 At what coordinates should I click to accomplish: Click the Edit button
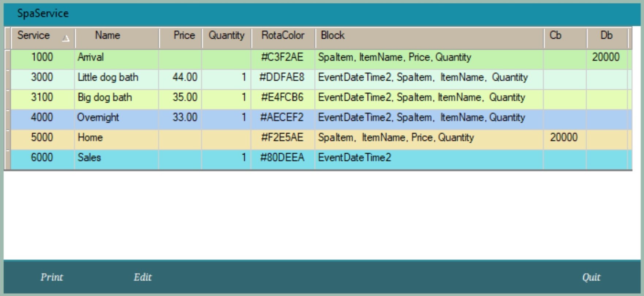tap(143, 277)
